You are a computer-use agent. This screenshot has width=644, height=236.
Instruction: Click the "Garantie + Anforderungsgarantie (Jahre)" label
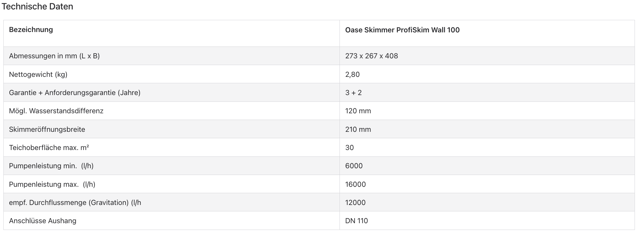coord(75,93)
